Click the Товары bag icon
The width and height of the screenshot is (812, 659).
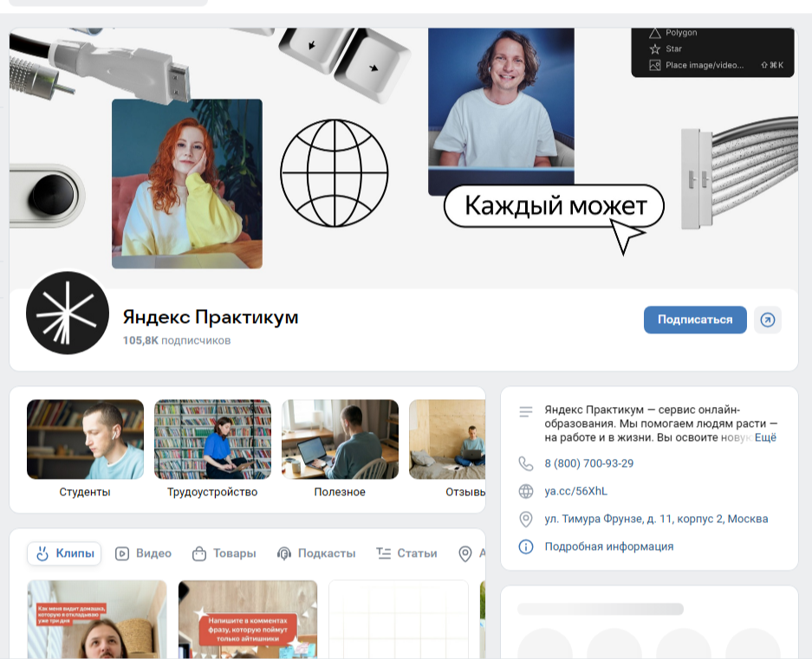tap(198, 554)
